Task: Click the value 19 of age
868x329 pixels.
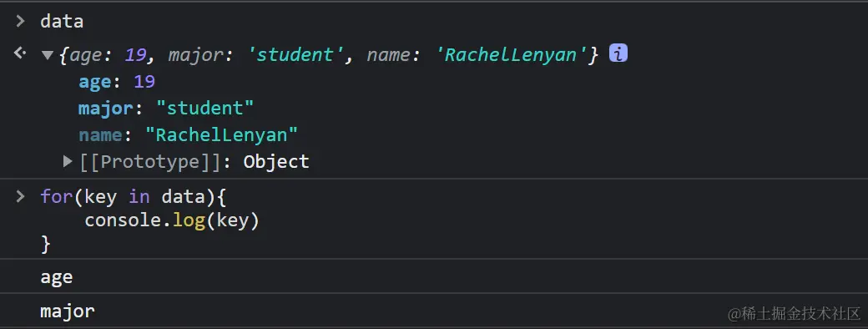Action: [144, 82]
